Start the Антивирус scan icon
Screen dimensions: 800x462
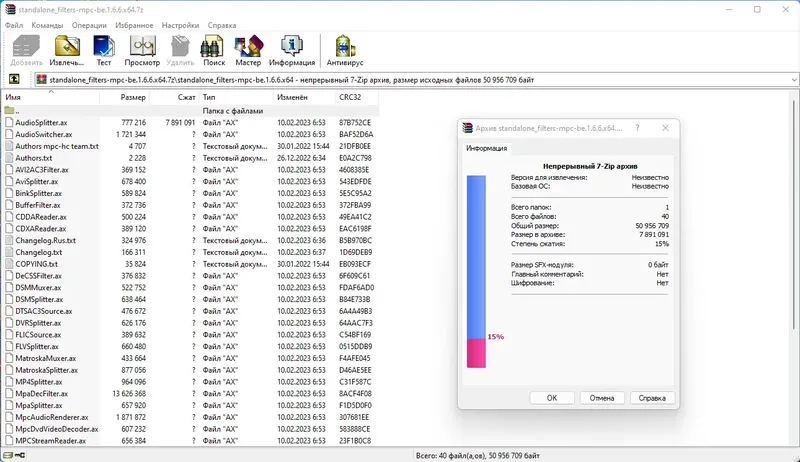pos(345,50)
